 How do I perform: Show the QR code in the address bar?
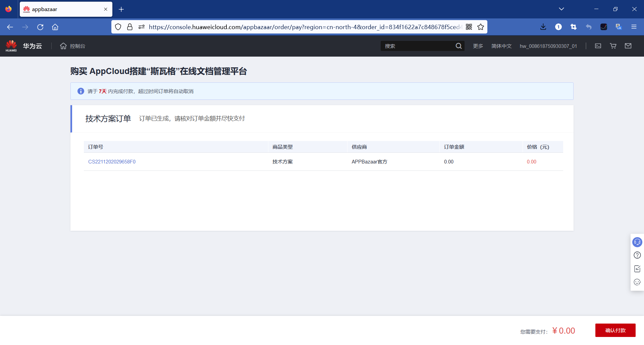pos(469,27)
